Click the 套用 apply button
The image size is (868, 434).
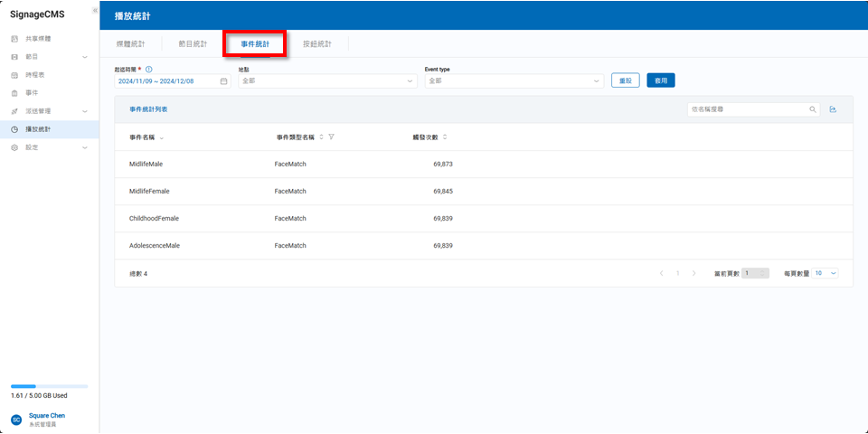pos(661,80)
